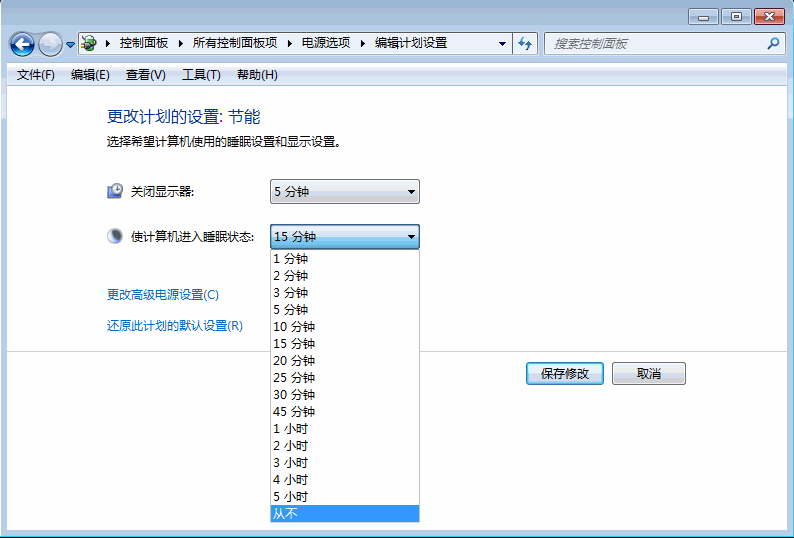Open the 文件(F) menu
794x538 pixels.
(x=35, y=75)
